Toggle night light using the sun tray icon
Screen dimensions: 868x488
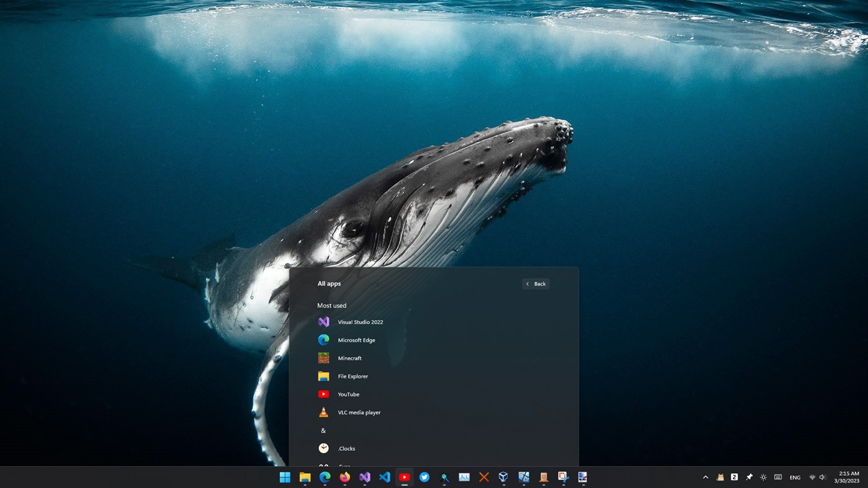tap(763, 477)
